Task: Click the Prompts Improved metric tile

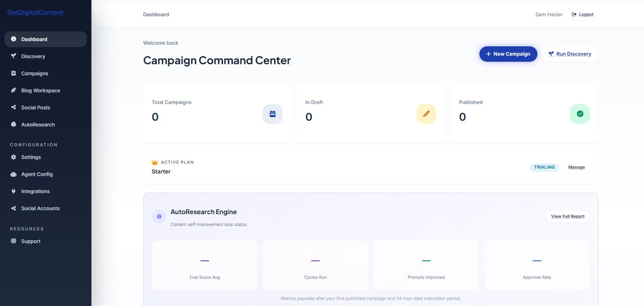Action: point(426,265)
